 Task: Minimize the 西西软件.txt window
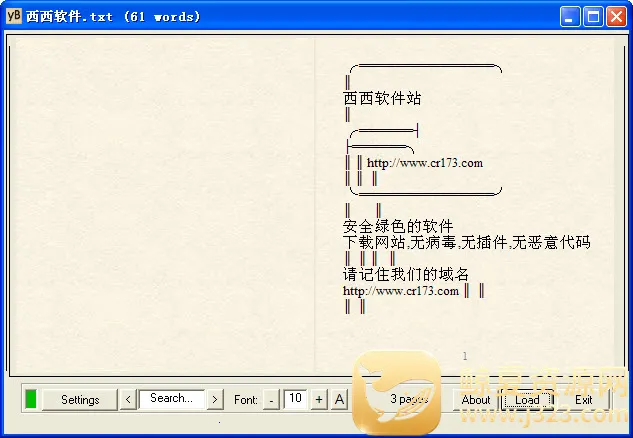pos(570,16)
